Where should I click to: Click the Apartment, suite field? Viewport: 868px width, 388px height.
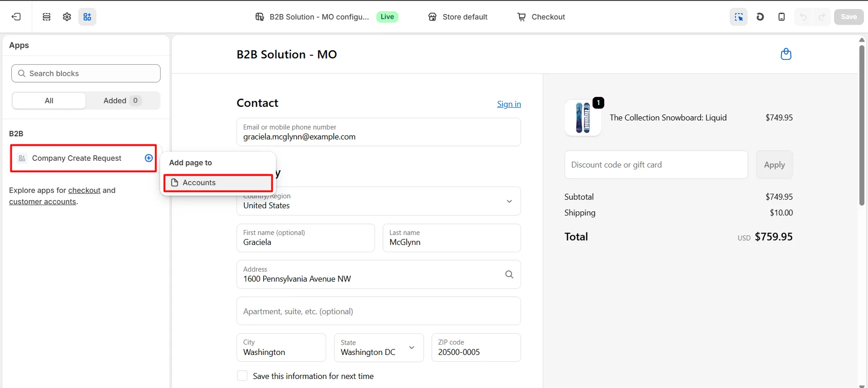click(379, 311)
